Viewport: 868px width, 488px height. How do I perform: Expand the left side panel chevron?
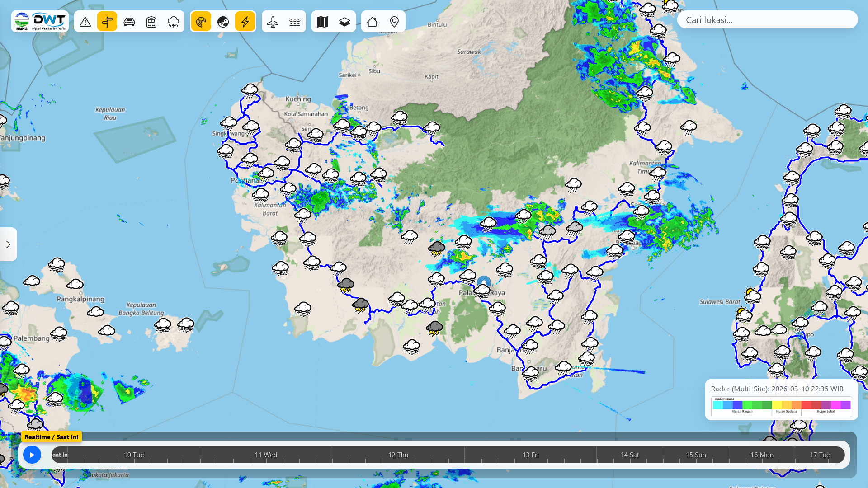coord(8,244)
